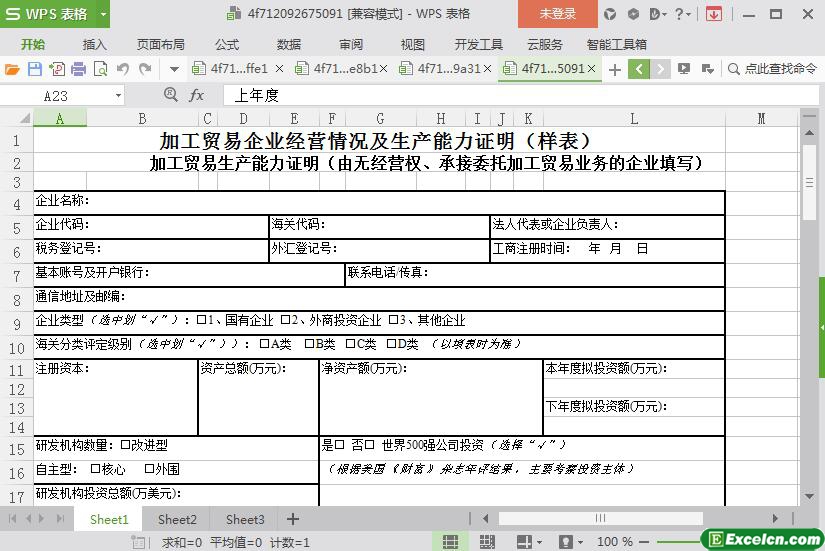The image size is (825, 551).
Task: Click the insert function fx icon
Action: tap(197, 95)
